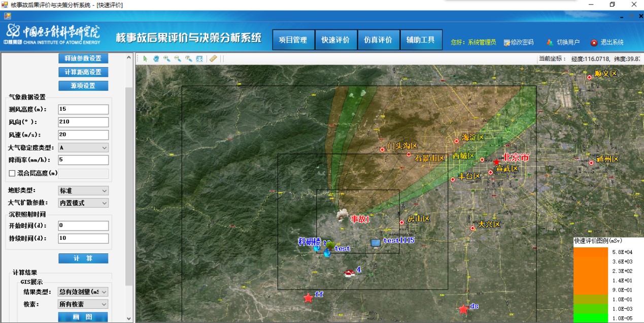644x323 pixels.
Task: Expand the 地形类型 dropdown
Action: (x=83, y=191)
